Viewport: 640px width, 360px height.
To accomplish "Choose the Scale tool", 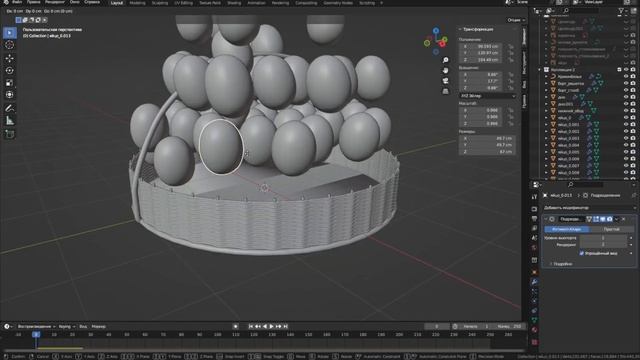I will click(x=10, y=83).
